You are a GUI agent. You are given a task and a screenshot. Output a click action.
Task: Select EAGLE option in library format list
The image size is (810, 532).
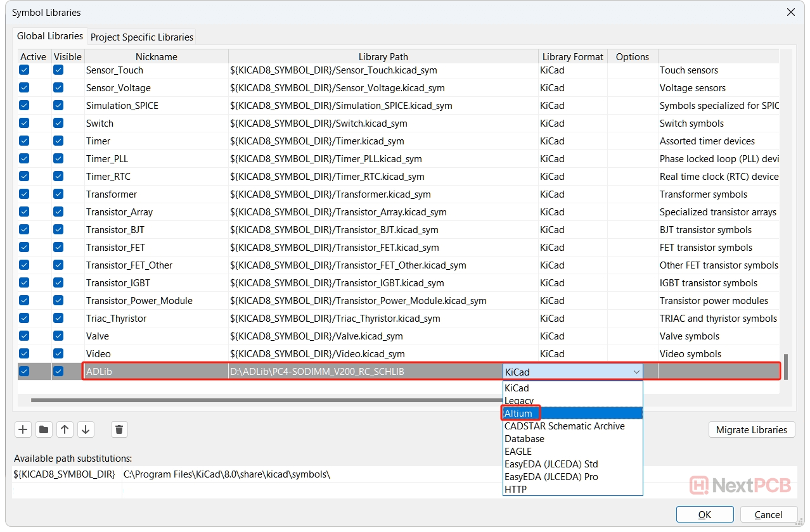click(518, 452)
